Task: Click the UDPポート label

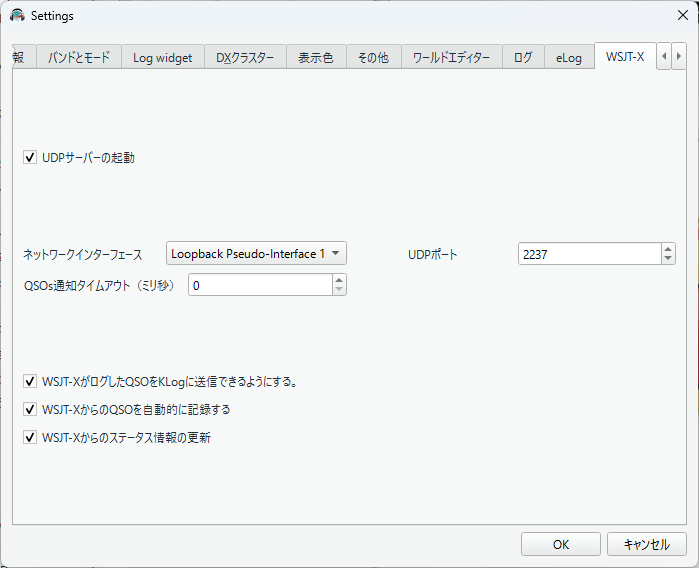Action: pos(433,255)
